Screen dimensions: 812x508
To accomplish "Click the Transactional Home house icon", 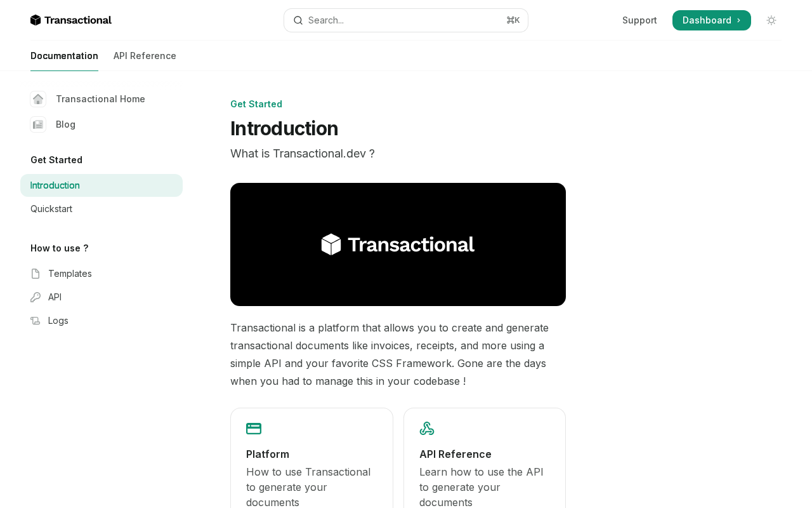I will point(38,99).
